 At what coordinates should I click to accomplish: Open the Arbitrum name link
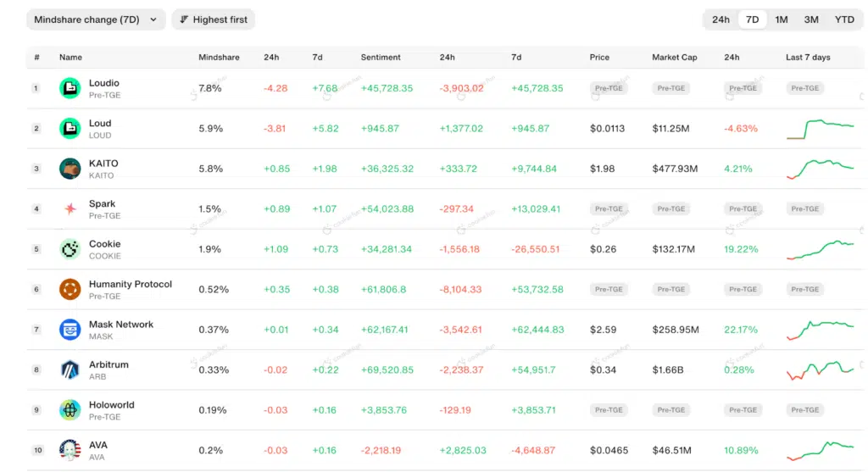pyautogui.click(x=108, y=364)
